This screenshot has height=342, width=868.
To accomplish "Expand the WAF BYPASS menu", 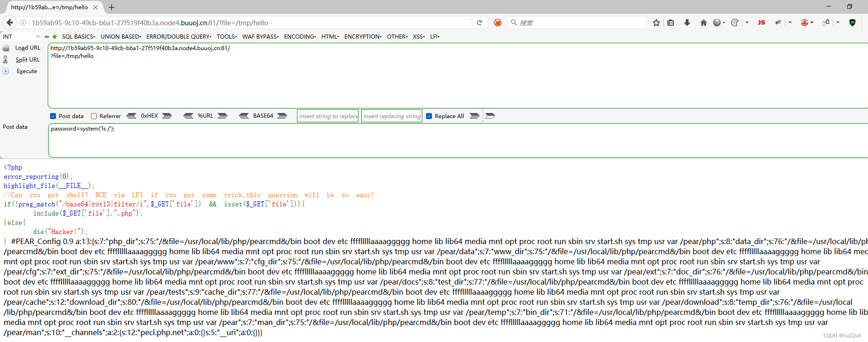I will 260,37.
